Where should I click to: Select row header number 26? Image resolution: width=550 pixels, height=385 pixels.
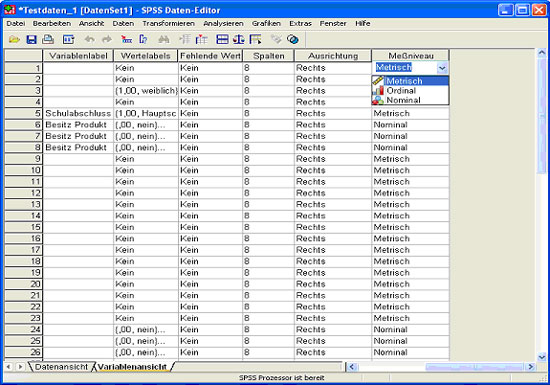[24, 352]
